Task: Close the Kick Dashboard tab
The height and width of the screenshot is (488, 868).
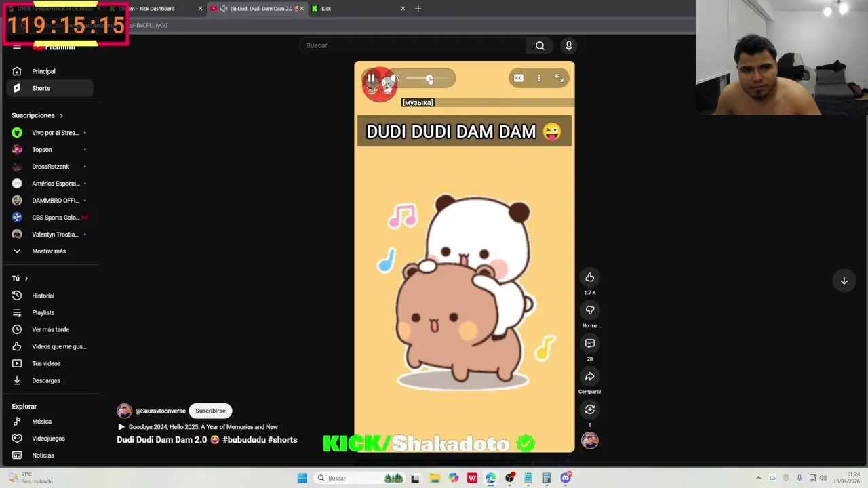Action: [x=200, y=9]
